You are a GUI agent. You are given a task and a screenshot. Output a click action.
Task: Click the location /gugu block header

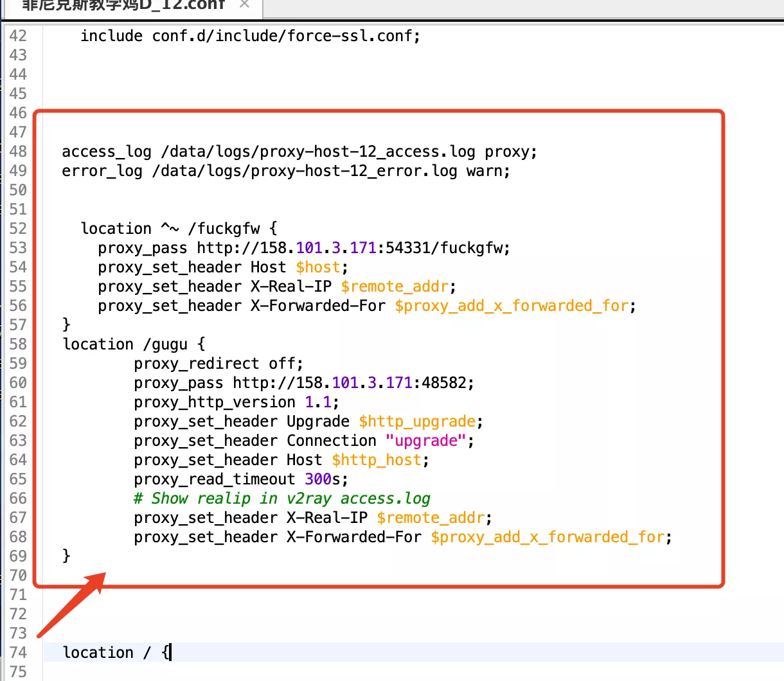134,344
